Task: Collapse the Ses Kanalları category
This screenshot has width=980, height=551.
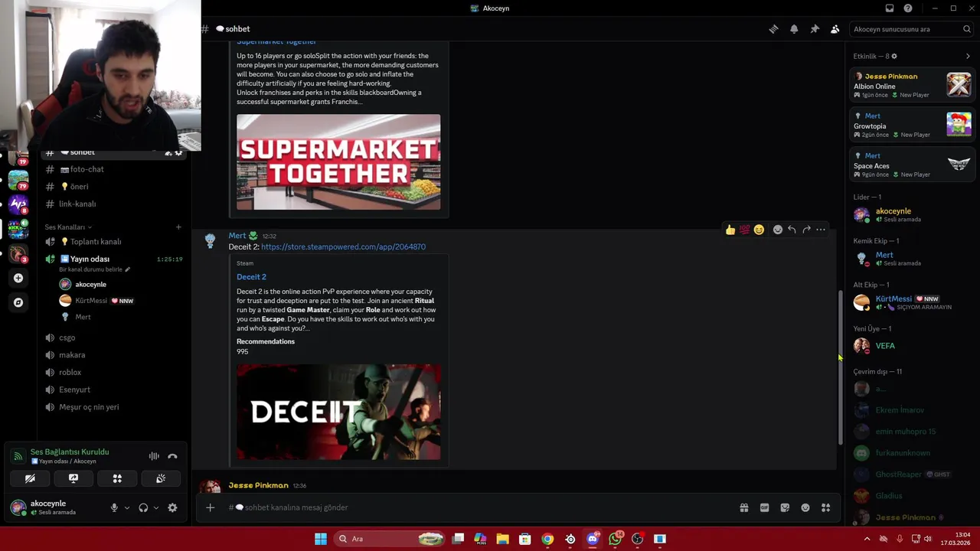Action: [x=67, y=227]
